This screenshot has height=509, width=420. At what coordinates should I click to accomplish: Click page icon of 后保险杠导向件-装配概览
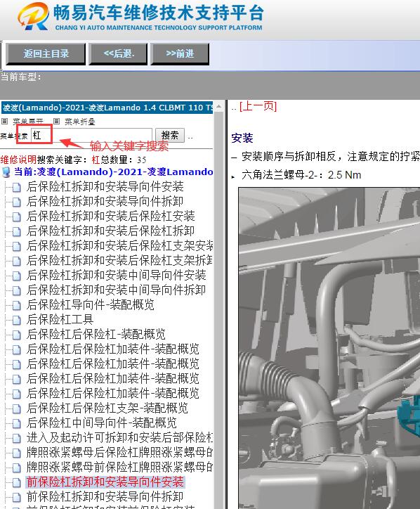pyautogui.click(x=17, y=306)
